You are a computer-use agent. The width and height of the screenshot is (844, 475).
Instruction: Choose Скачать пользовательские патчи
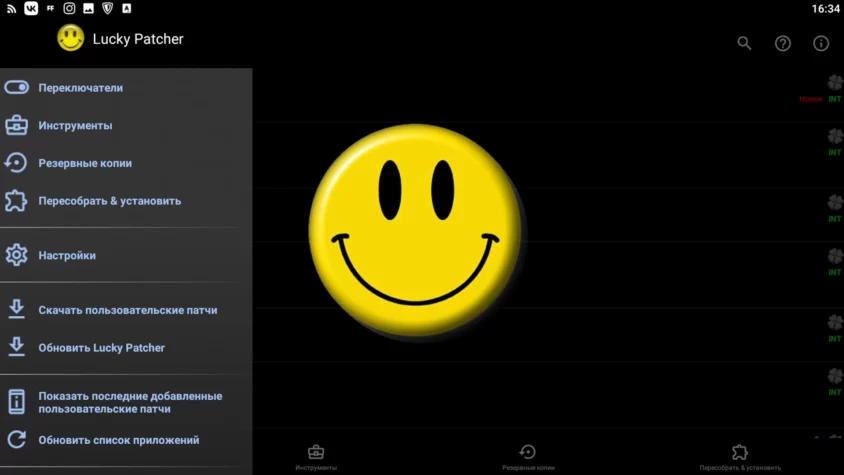pyautogui.click(x=126, y=310)
